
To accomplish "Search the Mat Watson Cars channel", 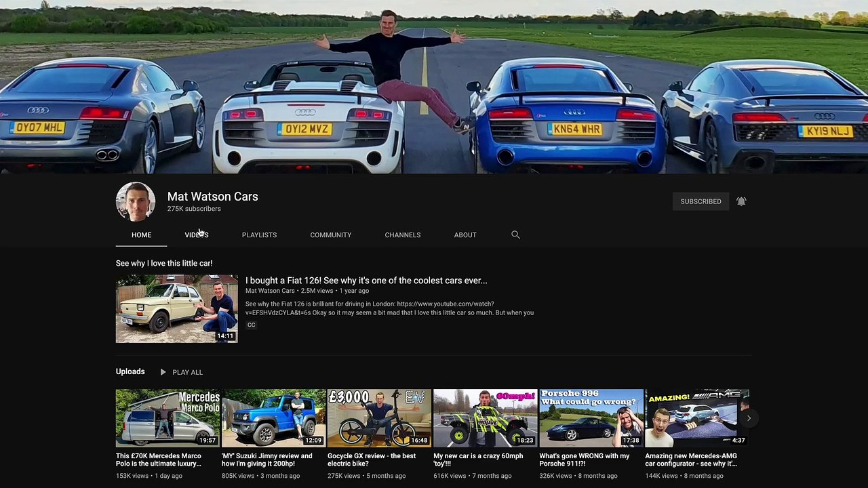I will tap(515, 235).
